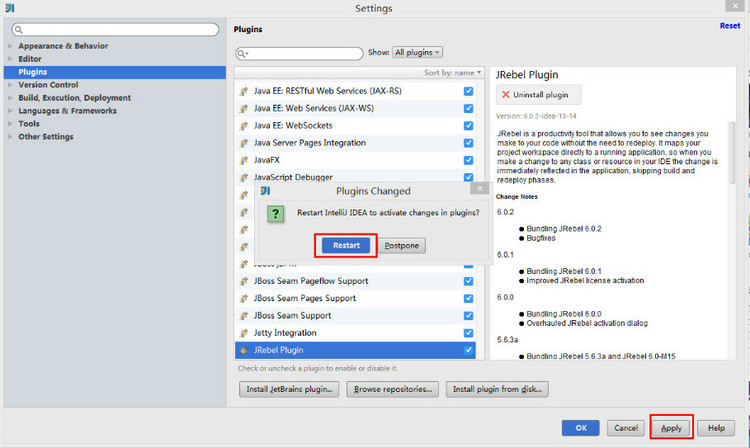Click Install plugin from disk button
The height and width of the screenshot is (448, 750).
[497, 389]
